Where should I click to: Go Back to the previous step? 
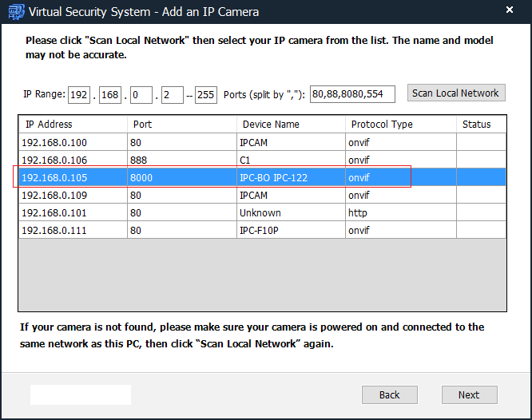389,394
